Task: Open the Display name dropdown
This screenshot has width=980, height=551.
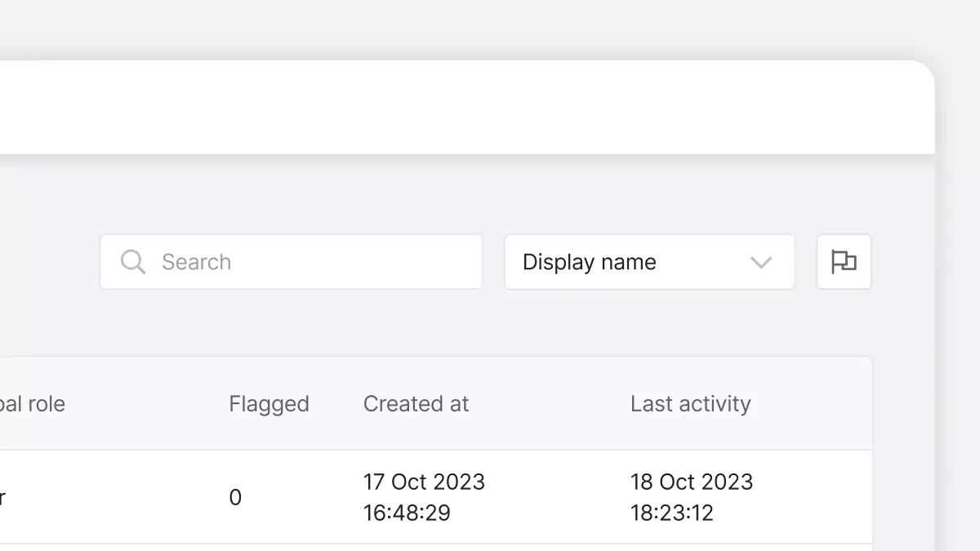Action: pos(649,262)
